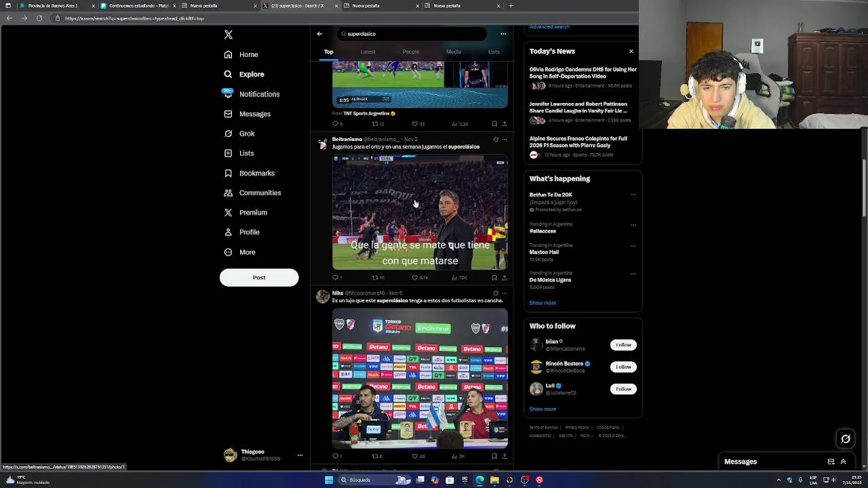This screenshot has width=868, height=488.
Task: Go to Explore in the sidebar
Action: [244, 74]
